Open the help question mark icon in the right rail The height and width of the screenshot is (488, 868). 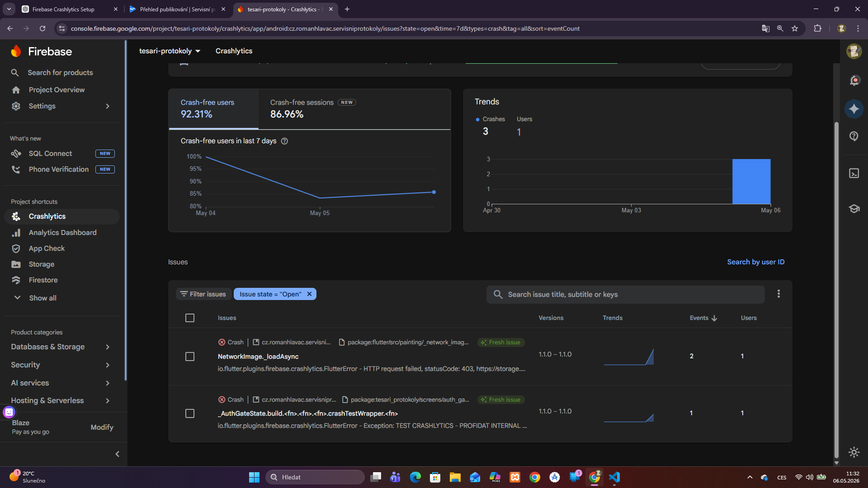pos(854,136)
